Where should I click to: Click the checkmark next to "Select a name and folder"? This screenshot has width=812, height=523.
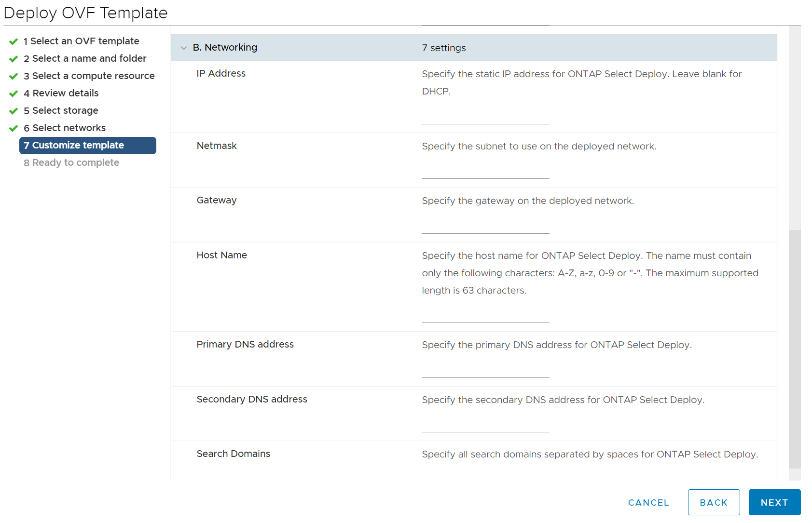pyautogui.click(x=14, y=58)
